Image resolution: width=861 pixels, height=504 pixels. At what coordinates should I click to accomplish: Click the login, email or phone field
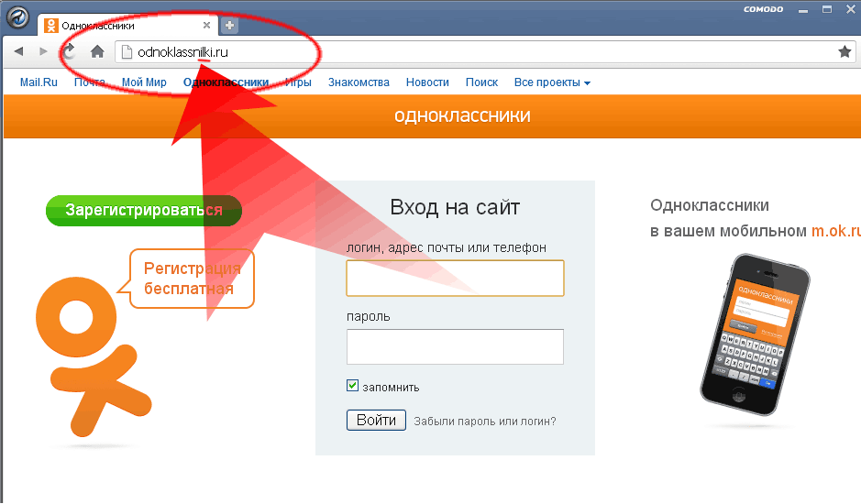point(455,279)
